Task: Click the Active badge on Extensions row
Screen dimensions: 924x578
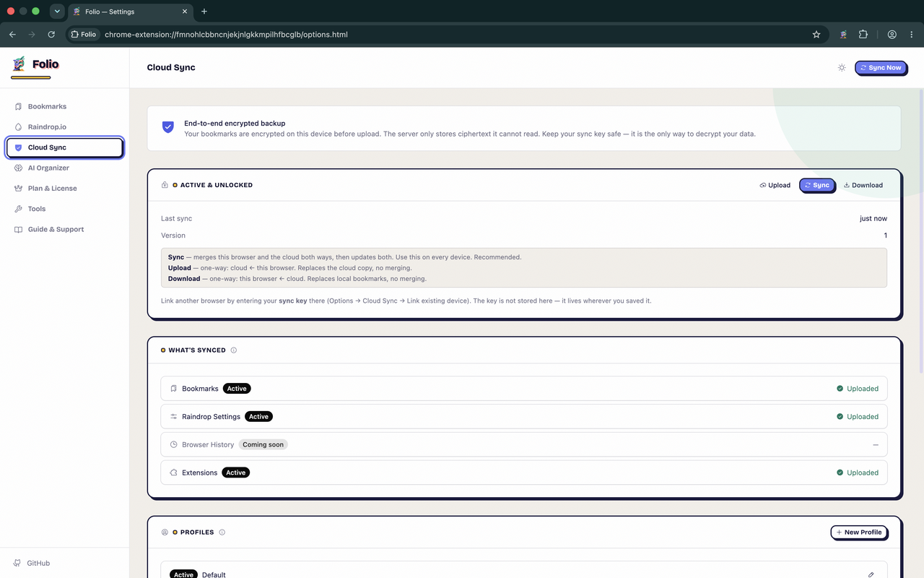Action: pyautogui.click(x=236, y=473)
